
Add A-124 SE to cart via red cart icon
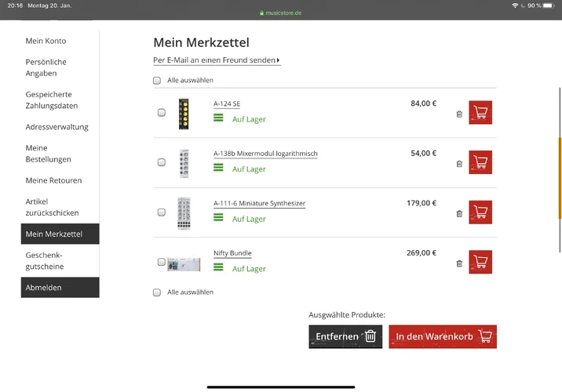click(480, 113)
